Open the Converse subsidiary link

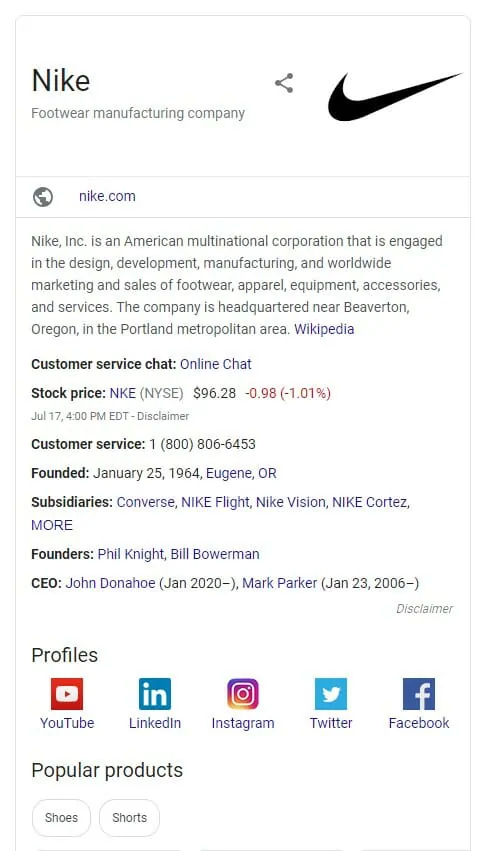pyautogui.click(x=145, y=502)
